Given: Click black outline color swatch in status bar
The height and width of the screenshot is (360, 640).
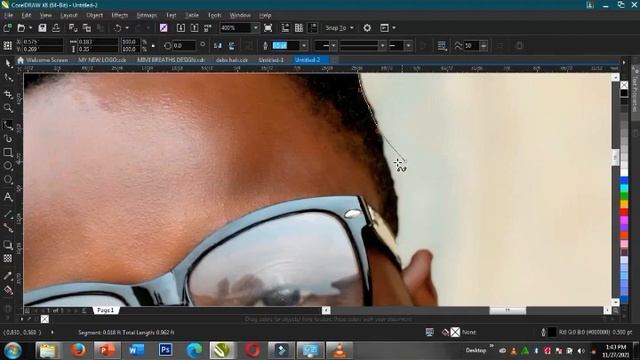Looking at the screenshot, I should [x=551, y=332].
